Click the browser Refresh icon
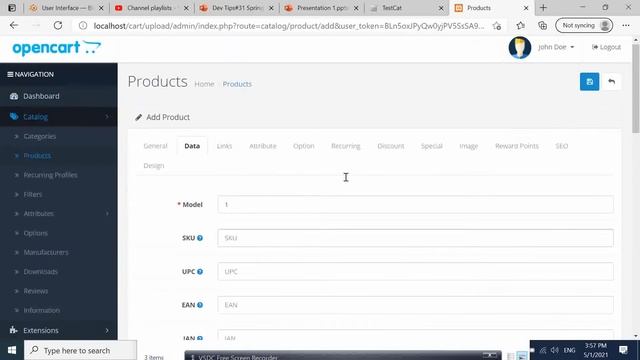 (x=58, y=25)
